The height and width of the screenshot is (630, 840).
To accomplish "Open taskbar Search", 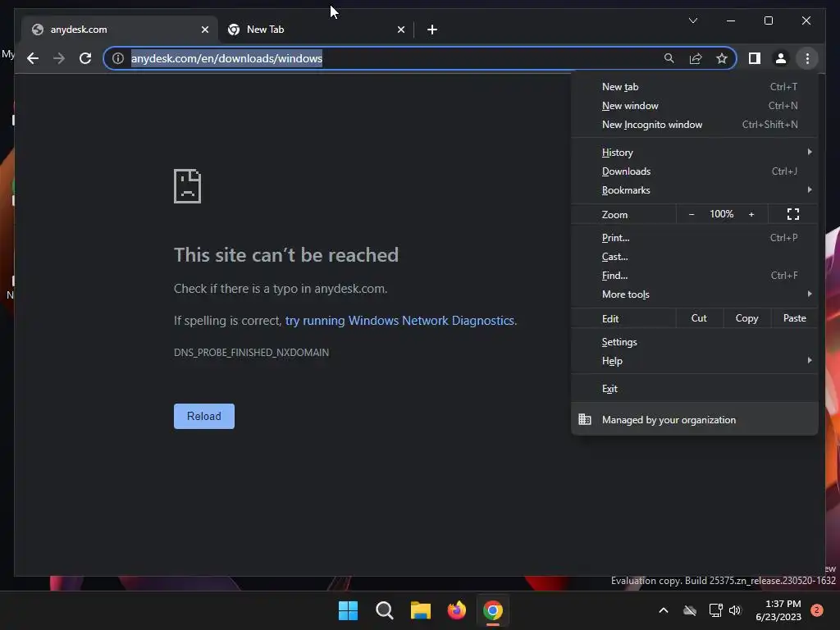I will tap(385, 610).
